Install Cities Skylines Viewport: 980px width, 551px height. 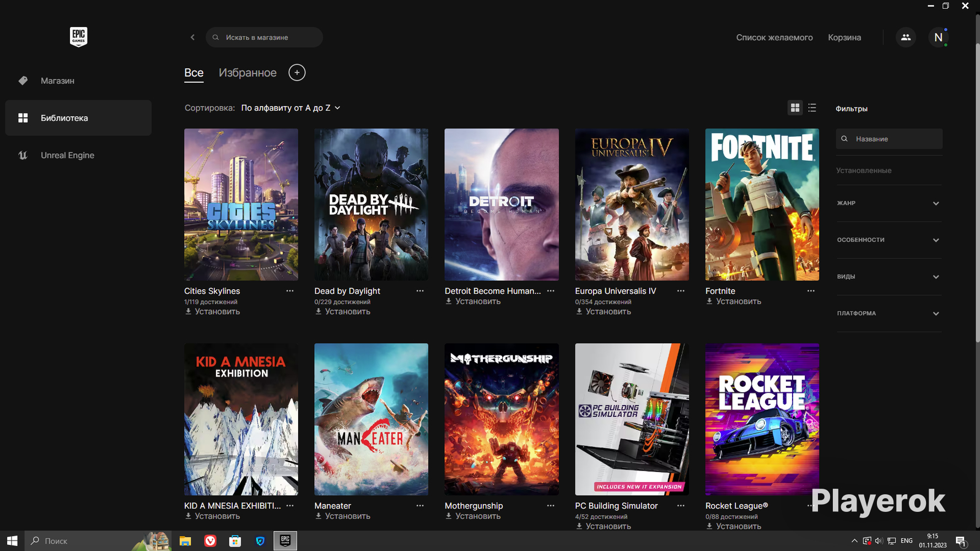212,312
